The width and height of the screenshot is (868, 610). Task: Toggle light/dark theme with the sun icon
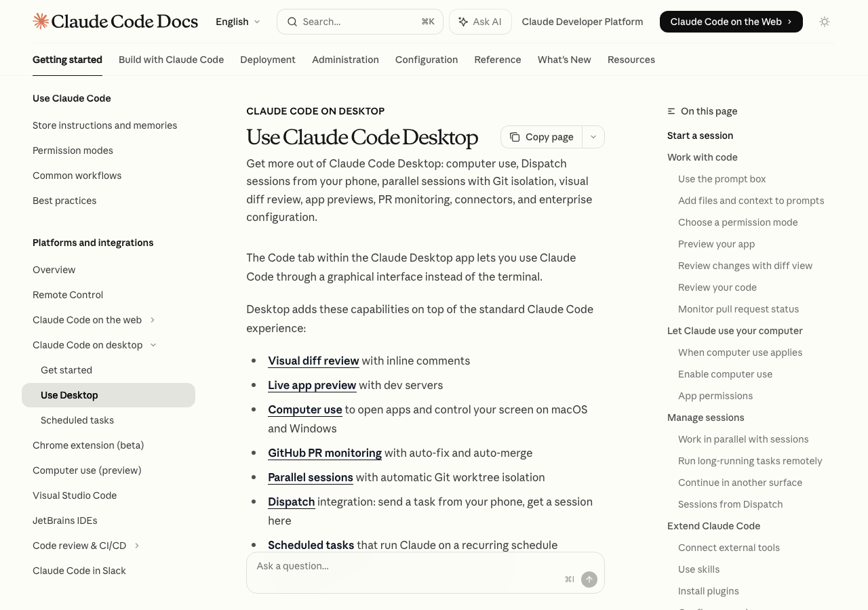click(824, 21)
